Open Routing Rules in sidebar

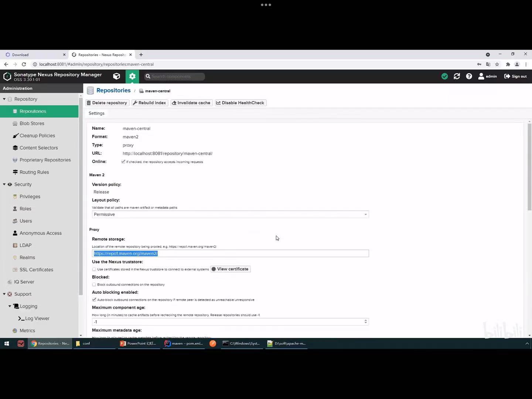click(34, 172)
